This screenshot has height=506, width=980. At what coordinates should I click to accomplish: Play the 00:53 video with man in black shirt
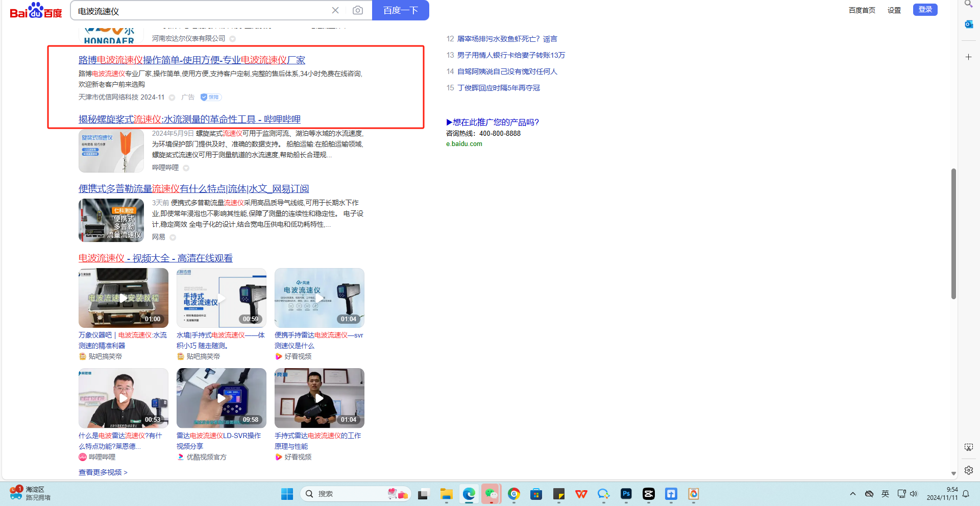point(124,398)
